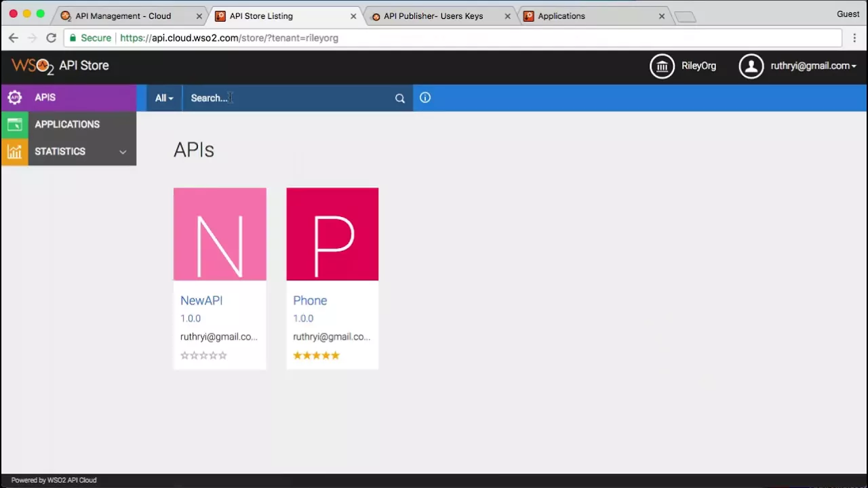Open the RileyOrg organization link
This screenshot has width=868, height=488.
pos(698,66)
